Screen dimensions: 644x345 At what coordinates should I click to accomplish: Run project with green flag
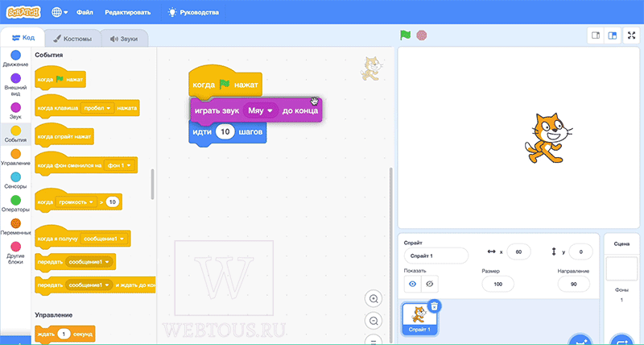point(406,35)
